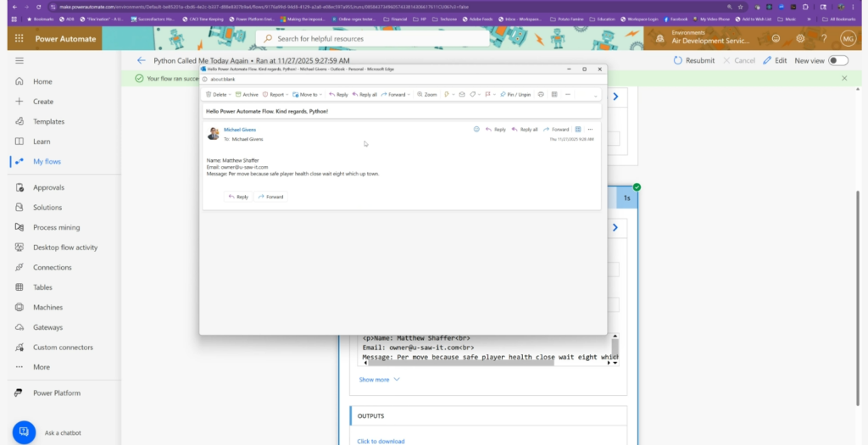The width and height of the screenshot is (868, 445).
Task: Click Zoom in Outlook toolbar
Action: (x=427, y=95)
